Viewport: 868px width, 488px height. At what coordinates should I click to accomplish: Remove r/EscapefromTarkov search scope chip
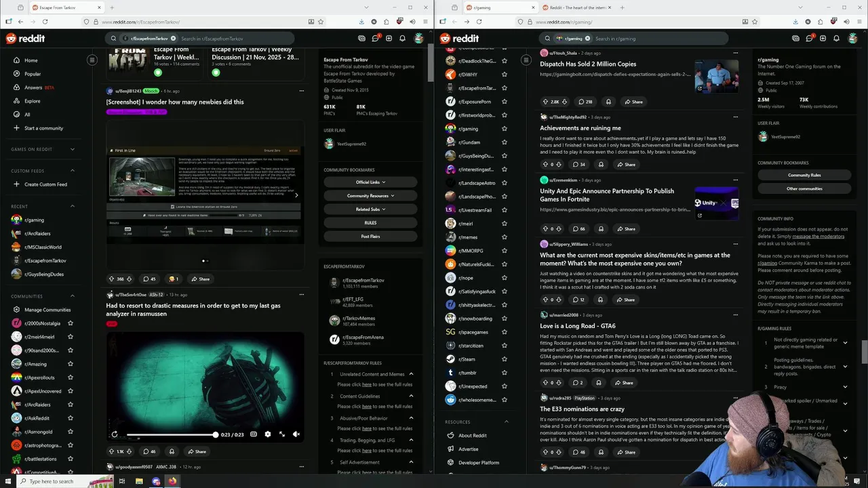pyautogui.click(x=173, y=39)
